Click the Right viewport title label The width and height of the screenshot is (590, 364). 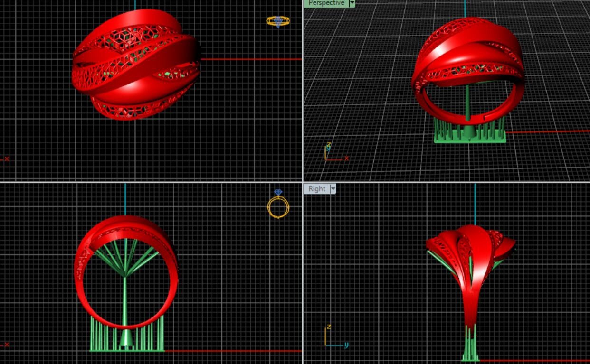317,189
